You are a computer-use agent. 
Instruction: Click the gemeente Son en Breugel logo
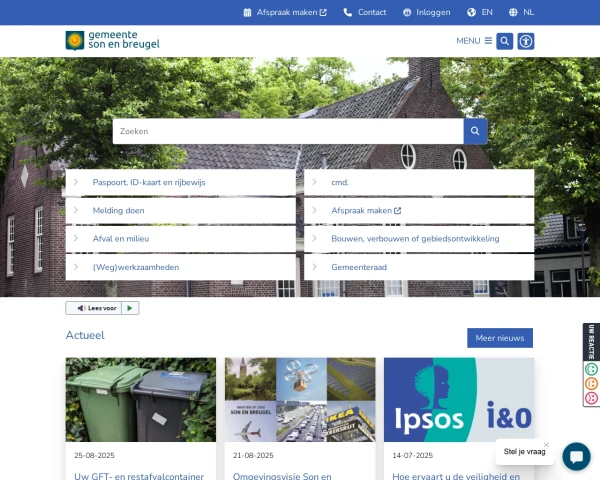pyautogui.click(x=112, y=41)
